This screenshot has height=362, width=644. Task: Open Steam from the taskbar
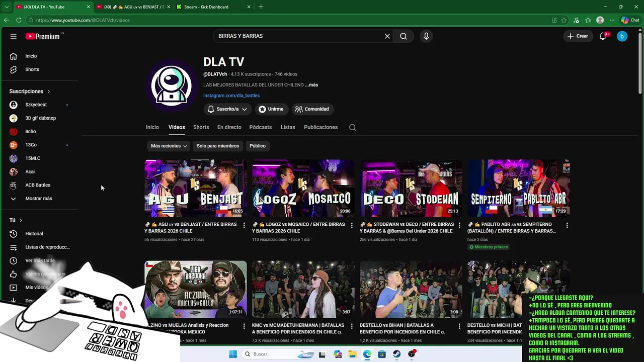(x=397, y=354)
